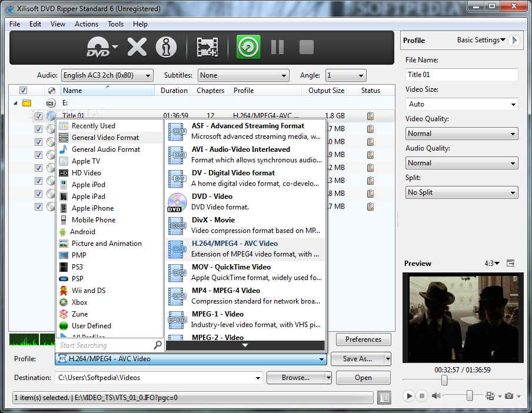Uncheck the checkbox on the .9 MB row
The width and height of the screenshot is (532, 413).
tap(38, 155)
